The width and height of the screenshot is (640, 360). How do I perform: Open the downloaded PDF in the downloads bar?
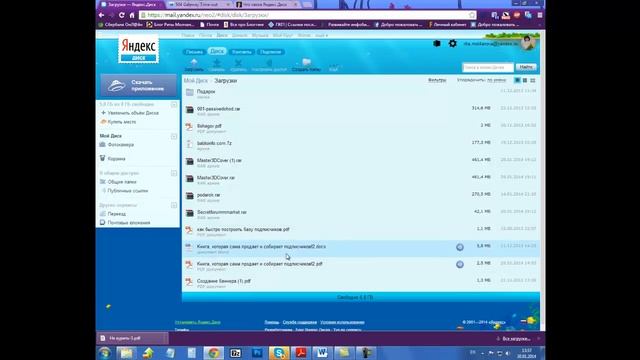[132, 338]
